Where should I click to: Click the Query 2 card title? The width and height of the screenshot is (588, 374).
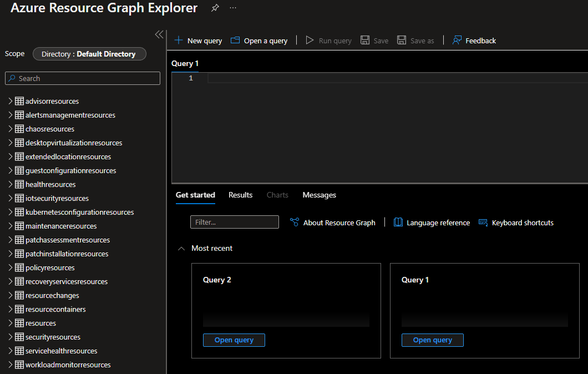217,280
